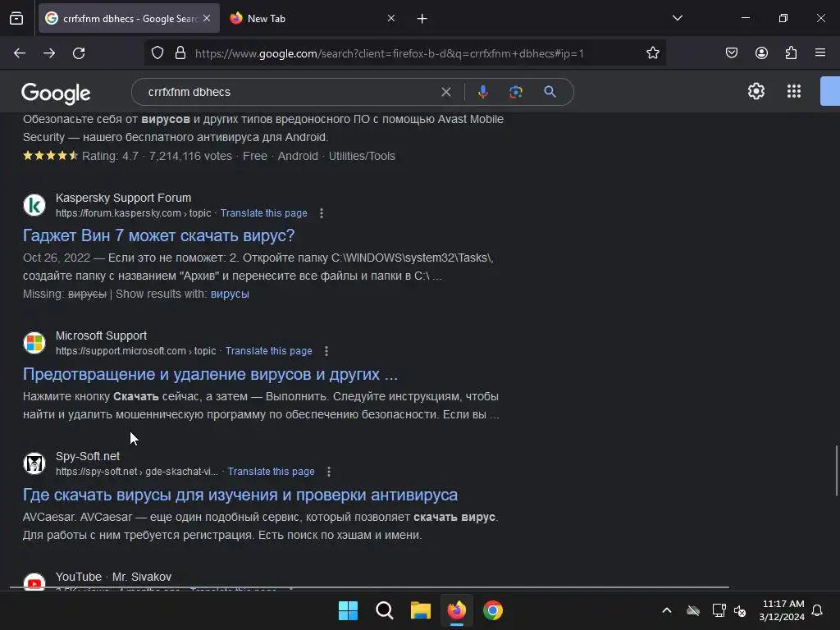Bookmark this page with the star icon
This screenshot has width=840, height=630.
pos(652,53)
